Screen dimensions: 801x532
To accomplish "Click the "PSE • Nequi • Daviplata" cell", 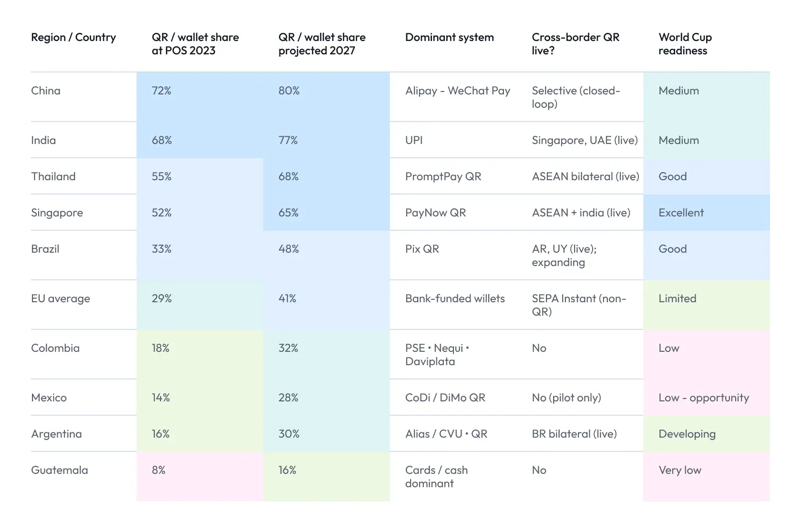I will [437, 355].
